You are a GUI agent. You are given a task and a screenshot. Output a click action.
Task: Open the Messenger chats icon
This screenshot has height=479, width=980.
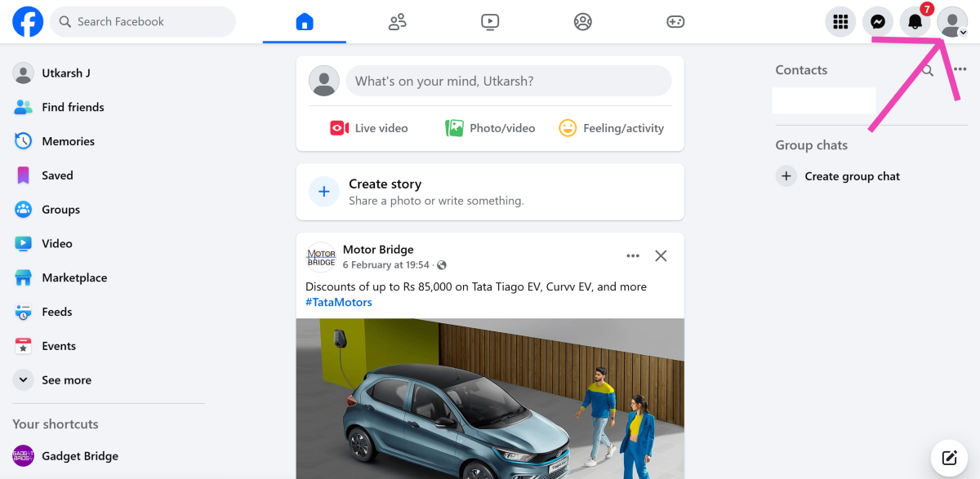coord(878,22)
